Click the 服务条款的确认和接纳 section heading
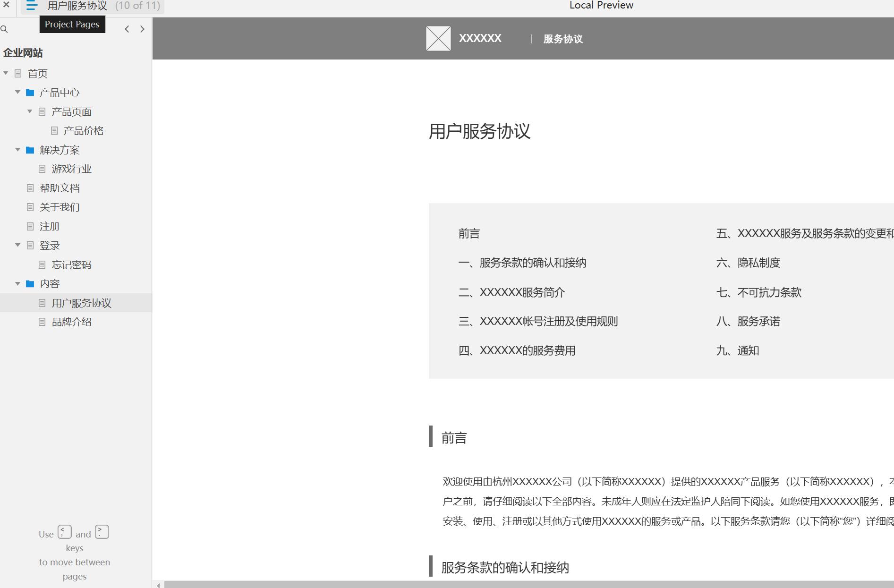 pyautogui.click(x=505, y=567)
